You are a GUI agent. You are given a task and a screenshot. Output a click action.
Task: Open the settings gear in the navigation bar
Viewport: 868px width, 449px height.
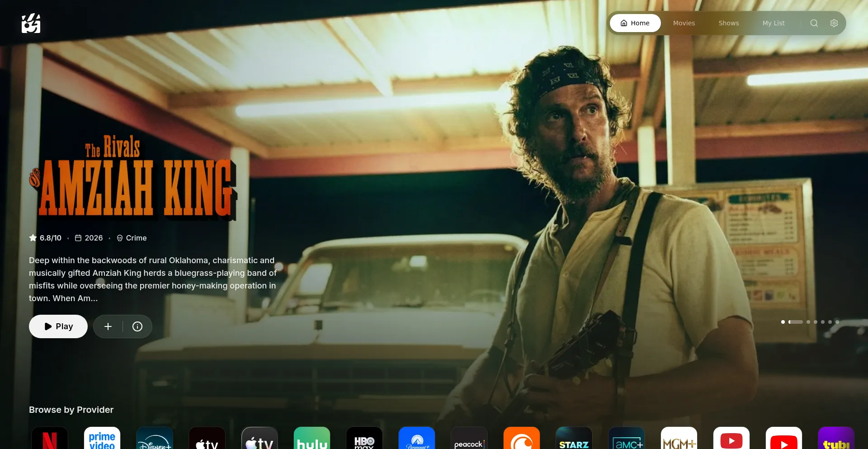pos(834,23)
